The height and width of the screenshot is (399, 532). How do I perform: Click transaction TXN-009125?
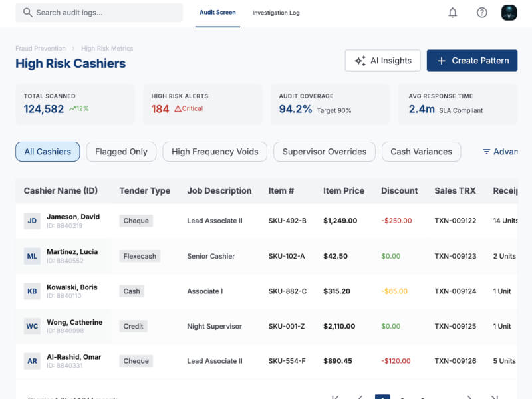456,326
